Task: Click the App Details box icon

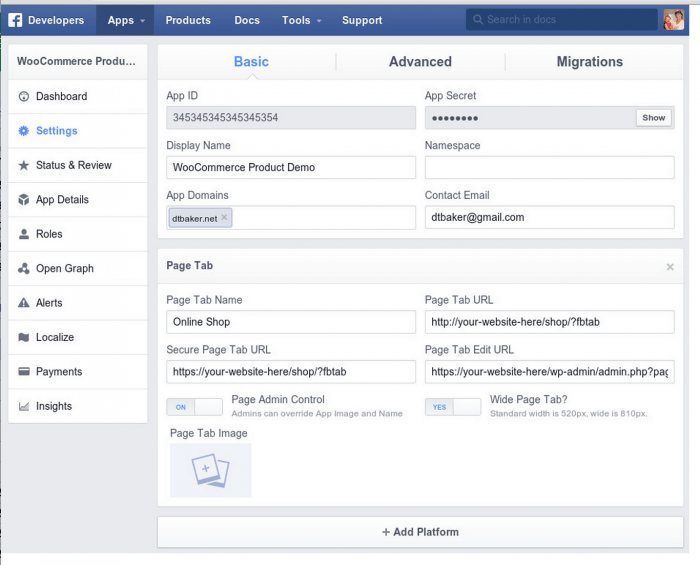Action: click(24, 199)
